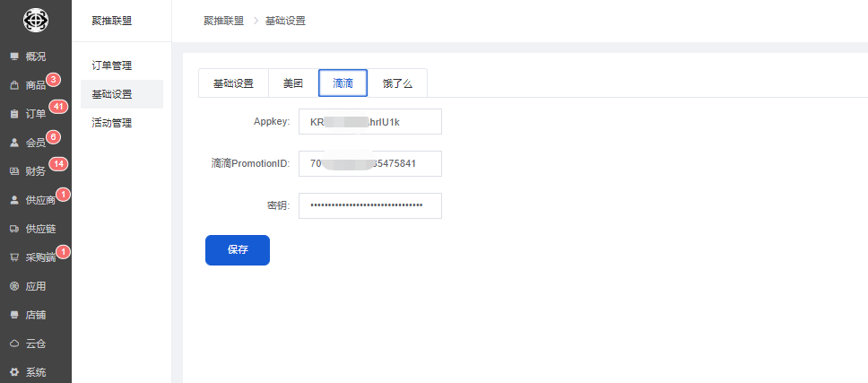868x383 pixels.
Task: Switch to the 饿了么 tab
Action: tap(397, 83)
